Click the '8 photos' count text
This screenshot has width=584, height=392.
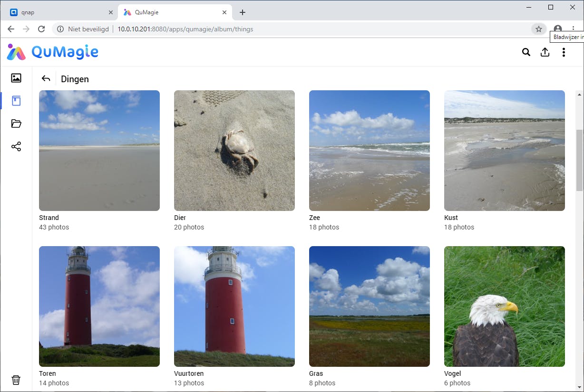tap(322, 383)
